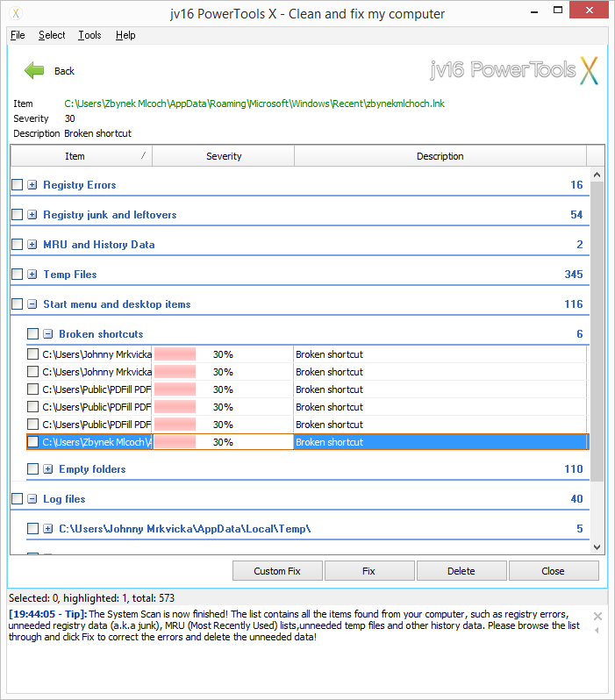Expand the Registry Errors group

(x=32, y=185)
